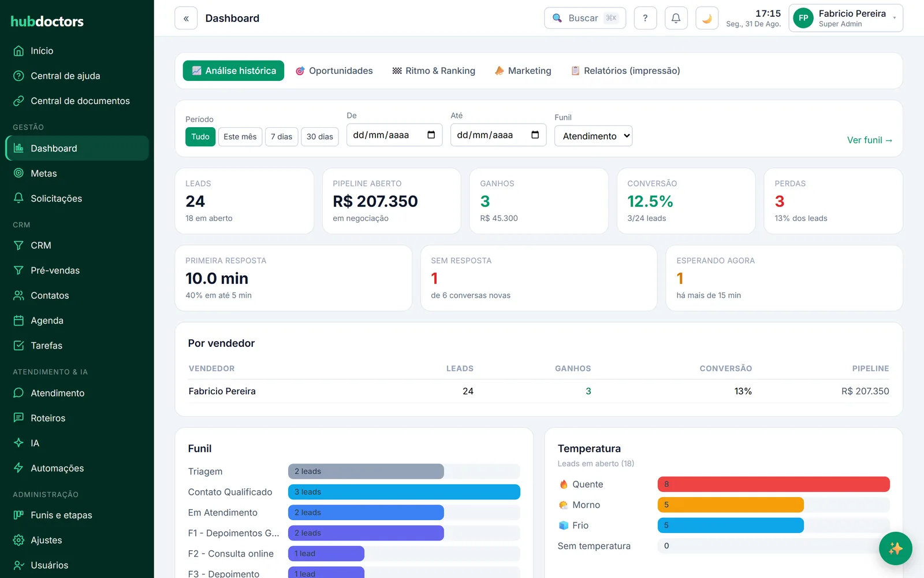The height and width of the screenshot is (578, 924).
Task: Switch to Oportunidades tab
Action: [334, 71]
